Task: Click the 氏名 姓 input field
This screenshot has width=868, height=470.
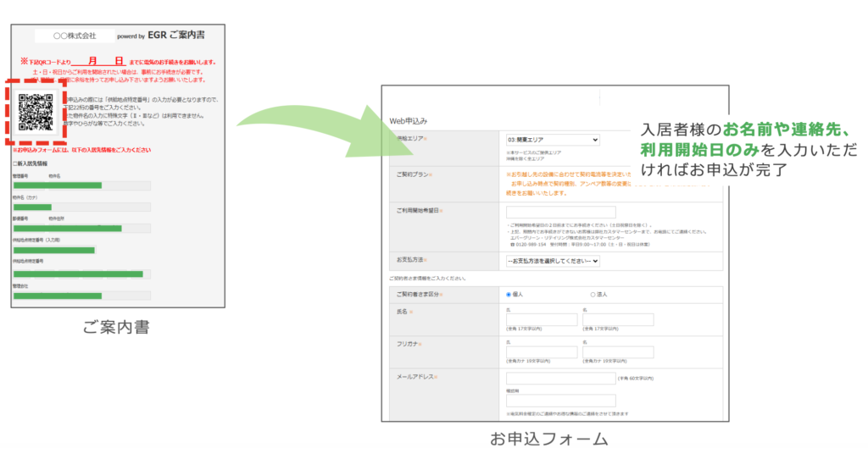Action: [x=542, y=319]
